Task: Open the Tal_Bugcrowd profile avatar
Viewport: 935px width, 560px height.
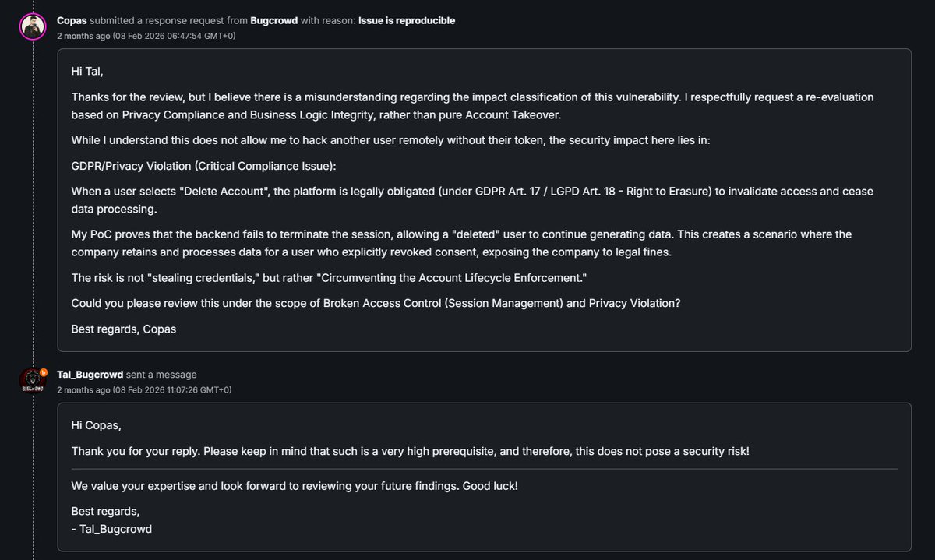Action: pos(33,381)
